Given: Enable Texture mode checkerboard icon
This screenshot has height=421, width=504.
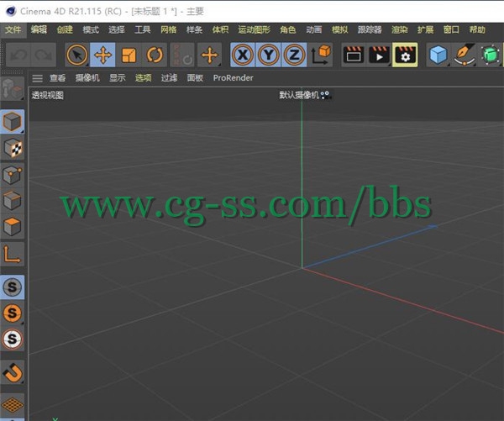Looking at the screenshot, I should pyautogui.click(x=13, y=149).
